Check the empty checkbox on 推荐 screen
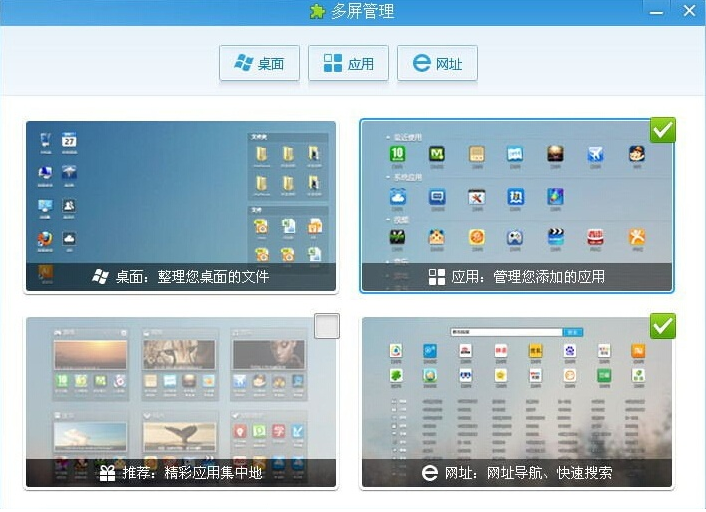This screenshot has width=706, height=512. [x=327, y=326]
